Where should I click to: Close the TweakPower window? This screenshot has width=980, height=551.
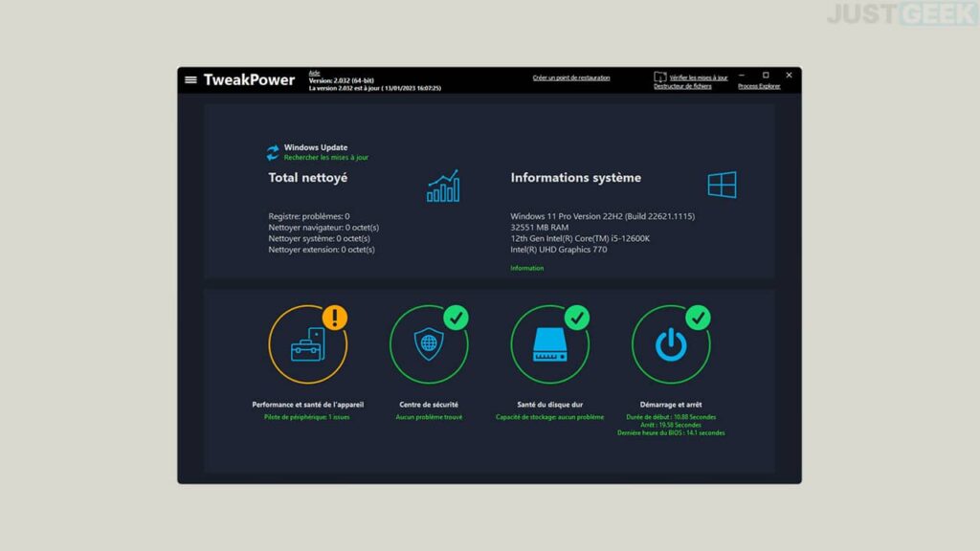click(789, 75)
